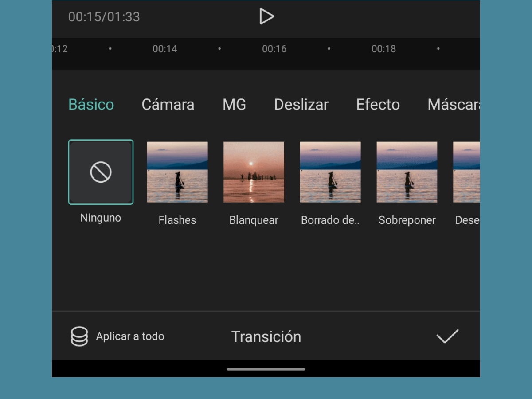Screen dimensions: 532x399
Task: Confirm transition with the checkmark icon
Action: 447,336
